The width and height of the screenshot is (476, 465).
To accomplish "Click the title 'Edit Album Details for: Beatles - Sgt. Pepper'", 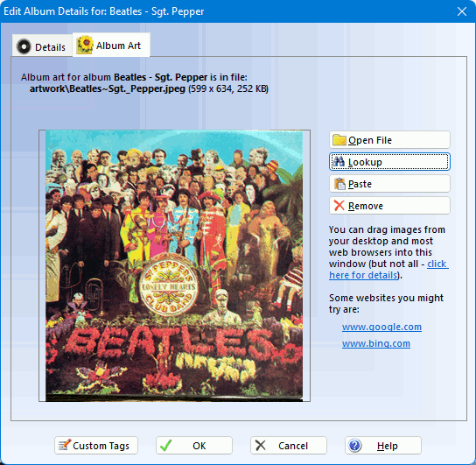I will pos(104,11).
